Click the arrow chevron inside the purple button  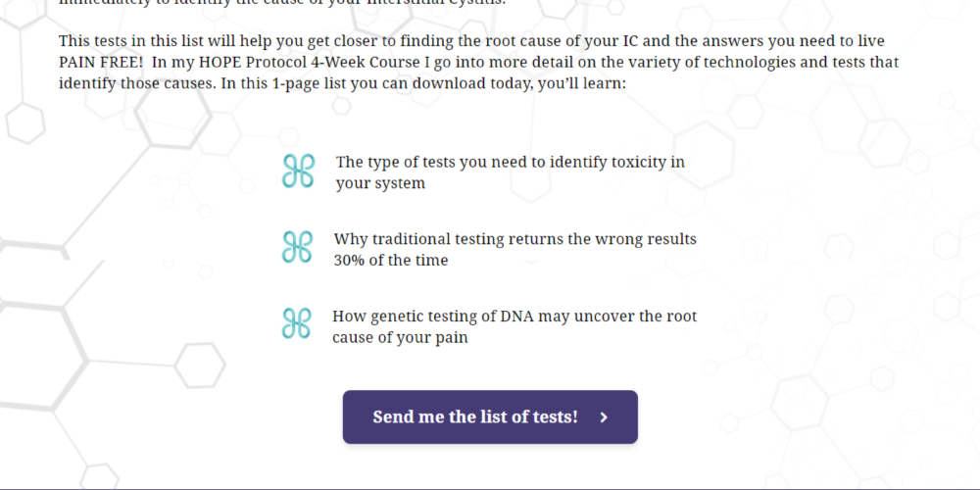[x=604, y=417]
